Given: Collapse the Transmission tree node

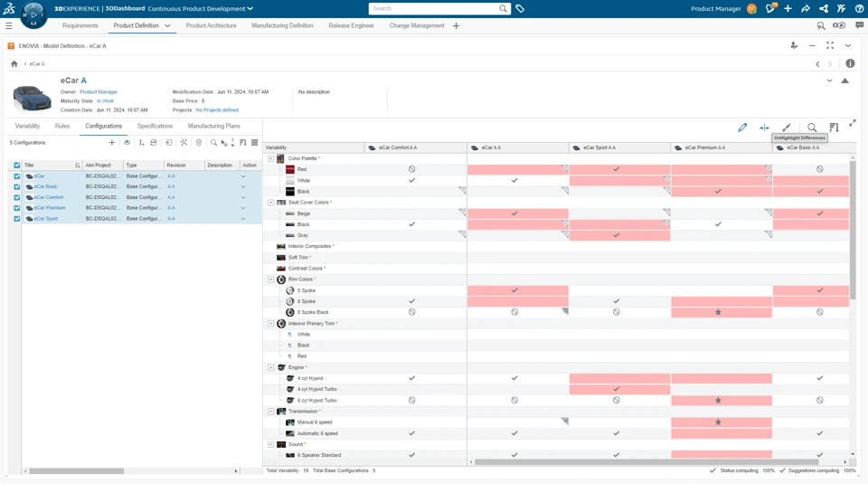Looking at the screenshot, I should pos(270,412).
